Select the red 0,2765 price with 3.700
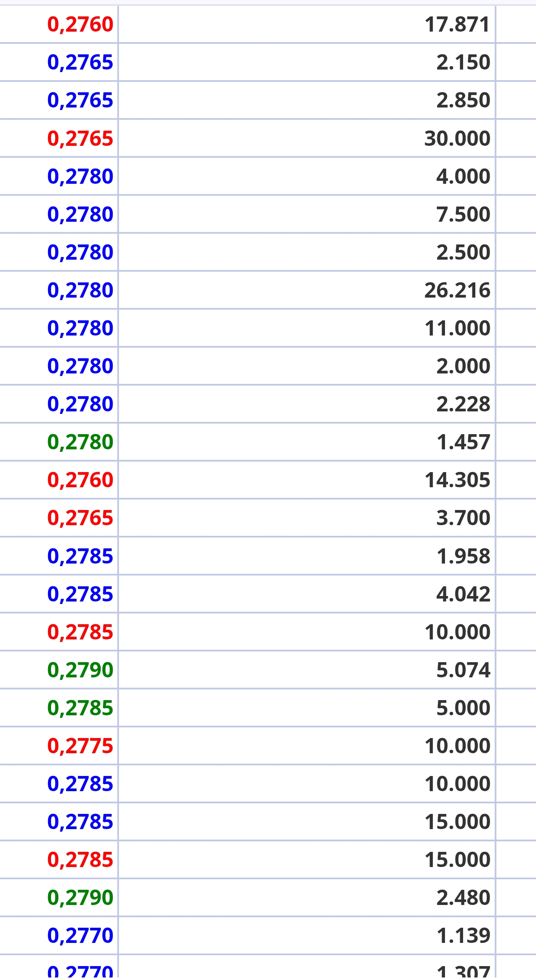The height and width of the screenshot is (980, 536). 80,518
